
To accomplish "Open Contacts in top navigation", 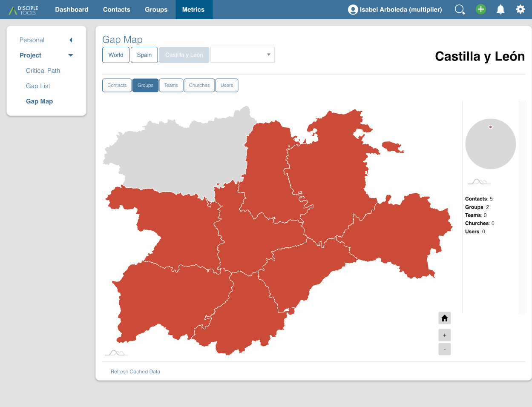I will pos(117,9).
